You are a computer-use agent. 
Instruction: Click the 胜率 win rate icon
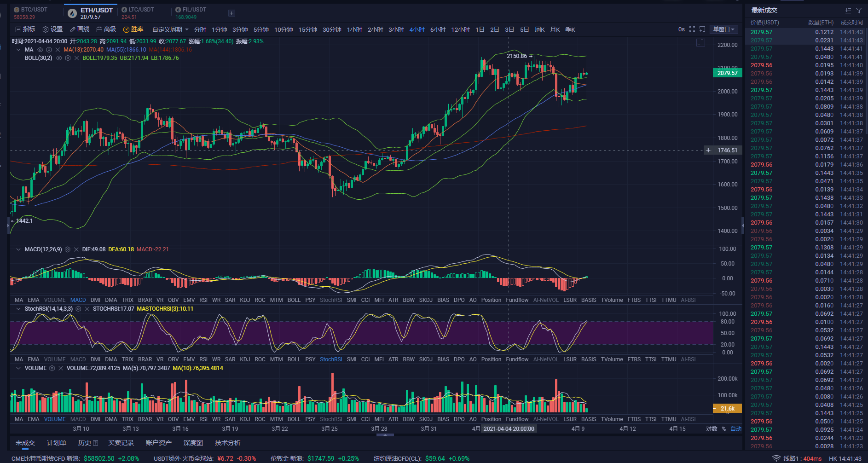[x=126, y=29]
